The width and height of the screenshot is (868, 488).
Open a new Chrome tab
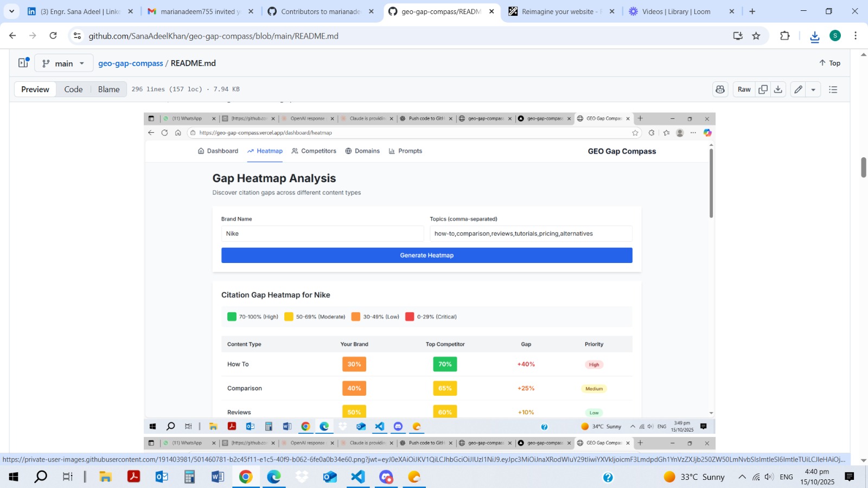[x=752, y=11]
